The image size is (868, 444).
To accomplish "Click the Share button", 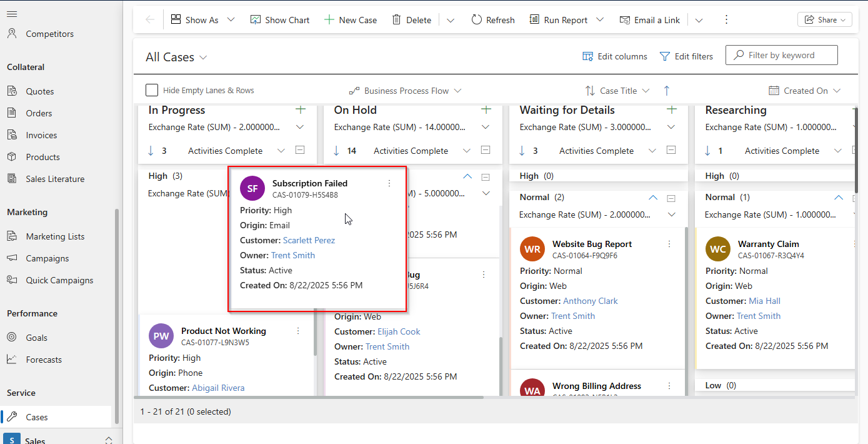I will [824, 19].
